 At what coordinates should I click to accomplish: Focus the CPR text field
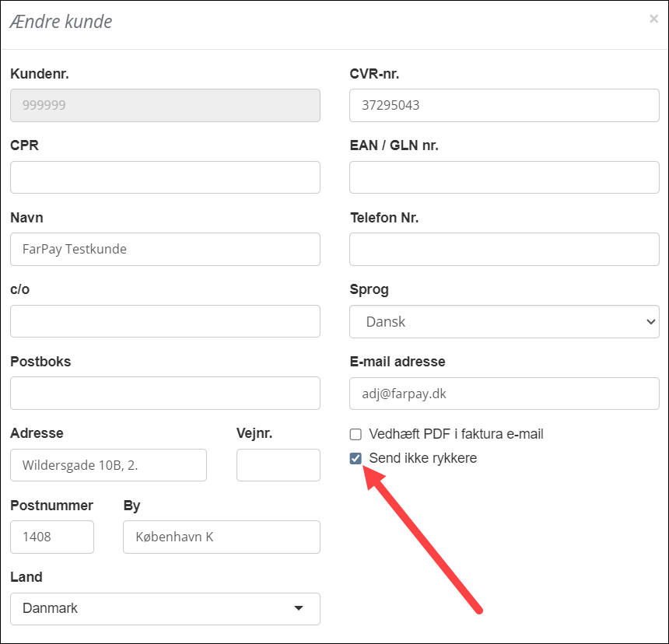pyautogui.click(x=165, y=177)
